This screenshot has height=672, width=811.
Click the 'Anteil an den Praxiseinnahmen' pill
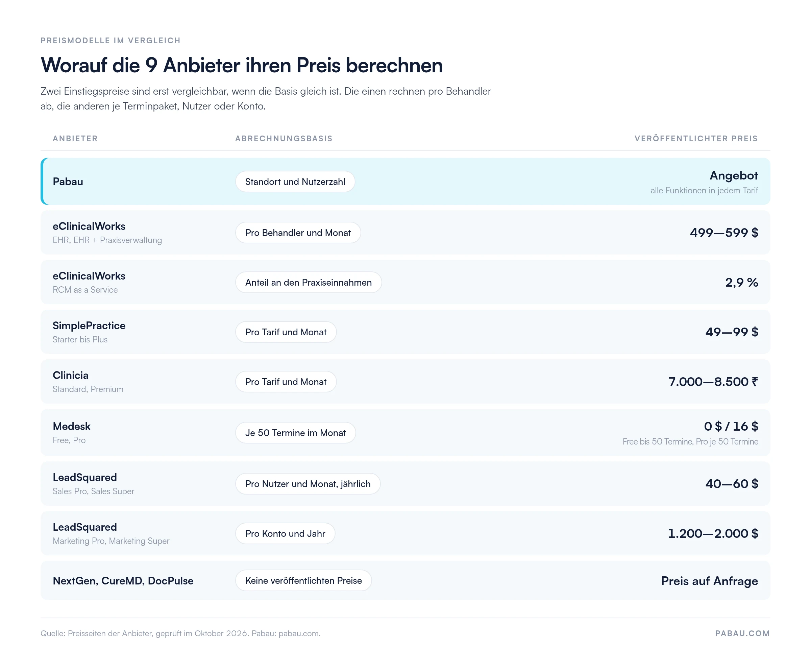click(308, 282)
